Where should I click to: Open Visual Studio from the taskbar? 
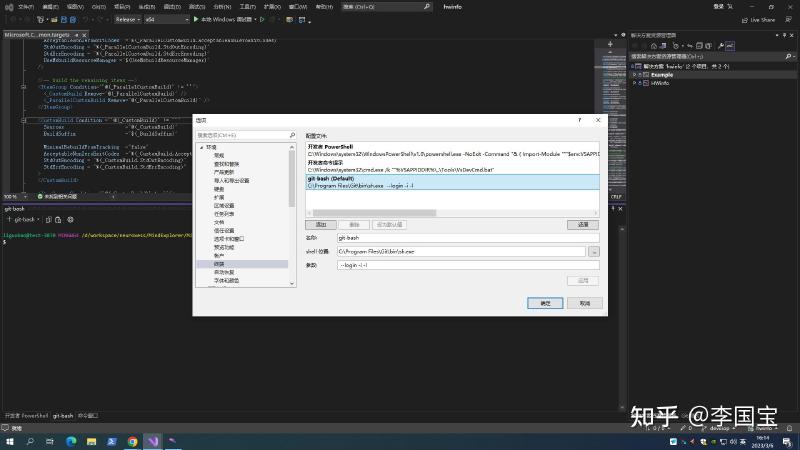pyautogui.click(x=152, y=441)
